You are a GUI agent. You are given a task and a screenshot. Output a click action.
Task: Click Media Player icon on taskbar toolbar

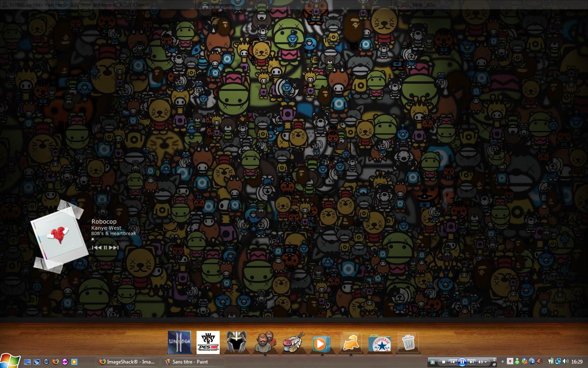(x=432, y=362)
